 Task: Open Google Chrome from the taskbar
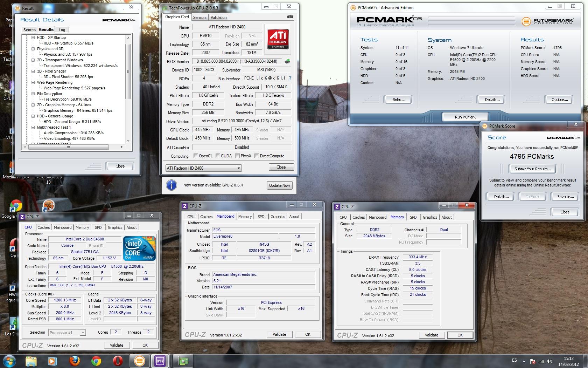pyautogui.click(x=96, y=361)
